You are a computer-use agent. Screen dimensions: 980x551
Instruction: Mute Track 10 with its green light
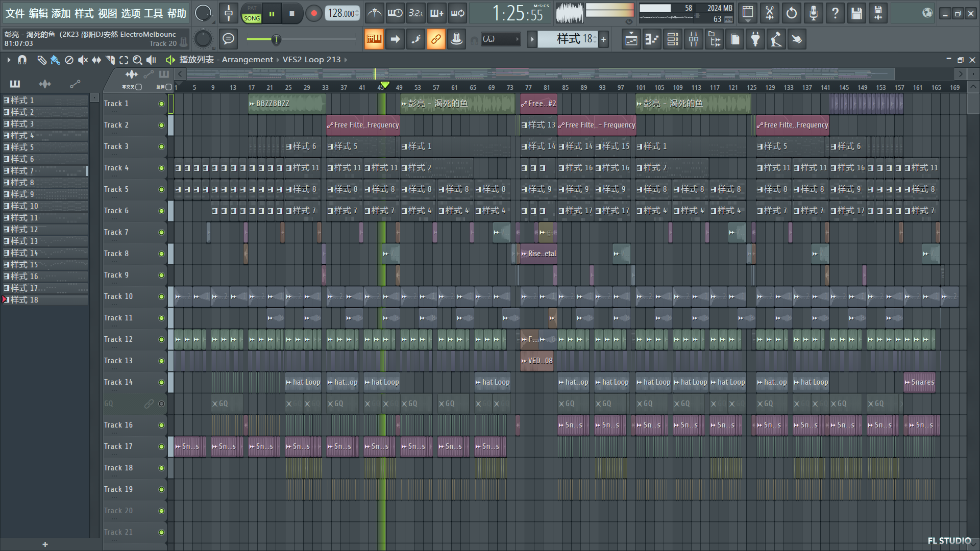coord(161,296)
